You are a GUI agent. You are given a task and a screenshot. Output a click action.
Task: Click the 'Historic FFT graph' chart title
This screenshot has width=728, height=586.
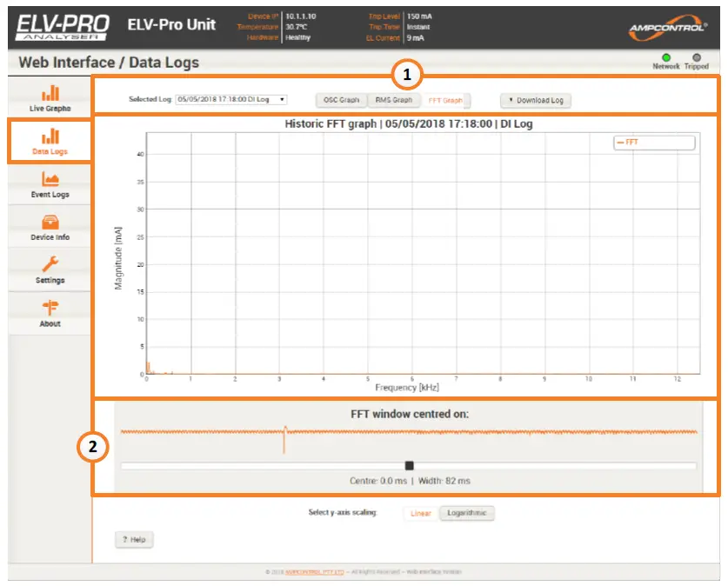(x=409, y=123)
